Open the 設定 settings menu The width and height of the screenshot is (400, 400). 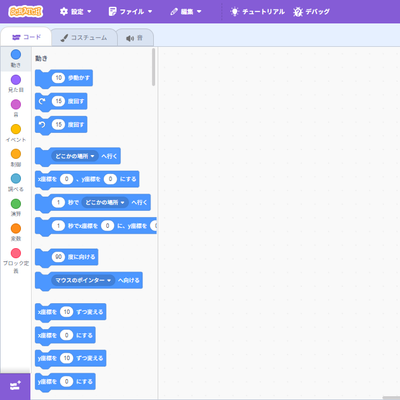coord(76,12)
